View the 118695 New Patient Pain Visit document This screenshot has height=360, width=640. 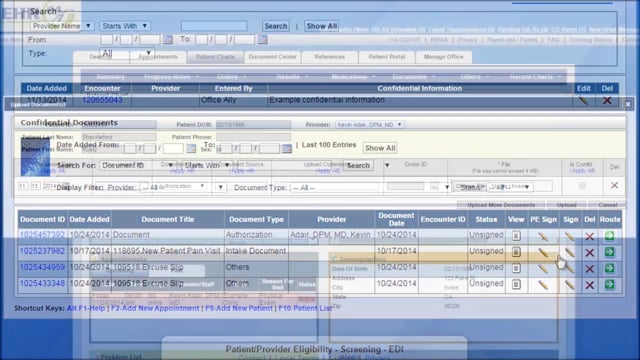(516, 252)
